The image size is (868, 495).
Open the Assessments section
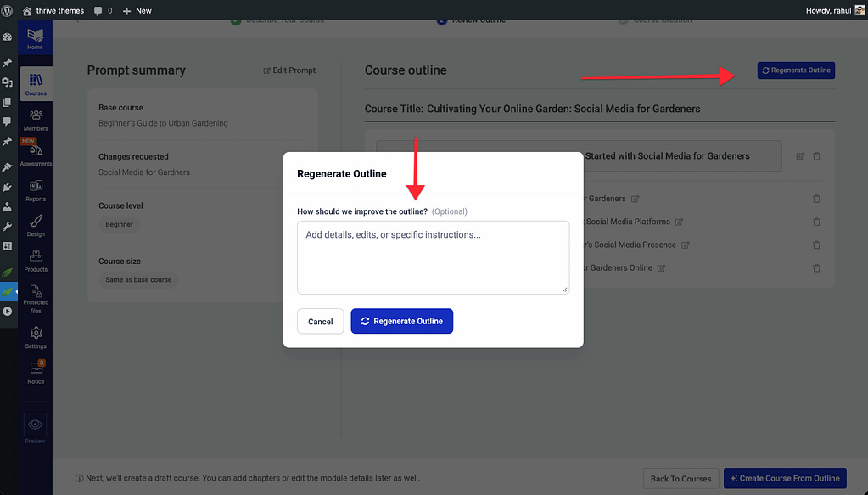coord(36,155)
